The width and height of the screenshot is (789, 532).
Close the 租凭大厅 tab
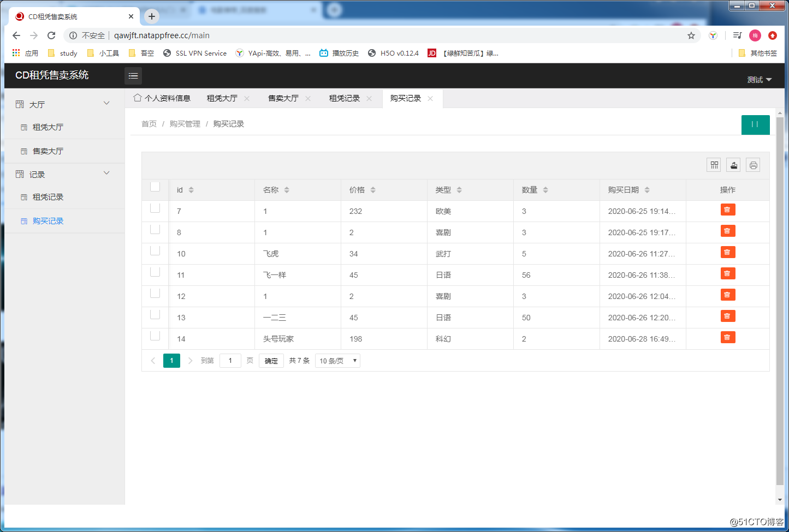pos(247,99)
